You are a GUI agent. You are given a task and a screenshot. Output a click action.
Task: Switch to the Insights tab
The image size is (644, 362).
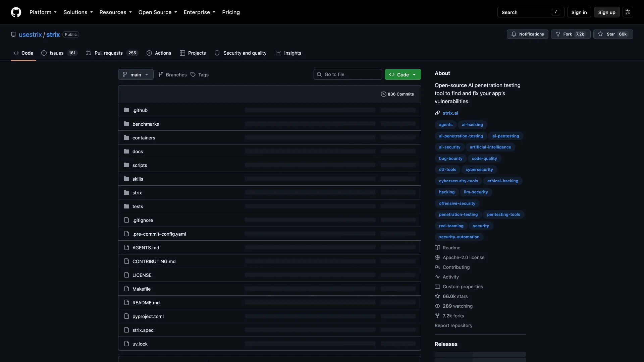pyautogui.click(x=288, y=53)
